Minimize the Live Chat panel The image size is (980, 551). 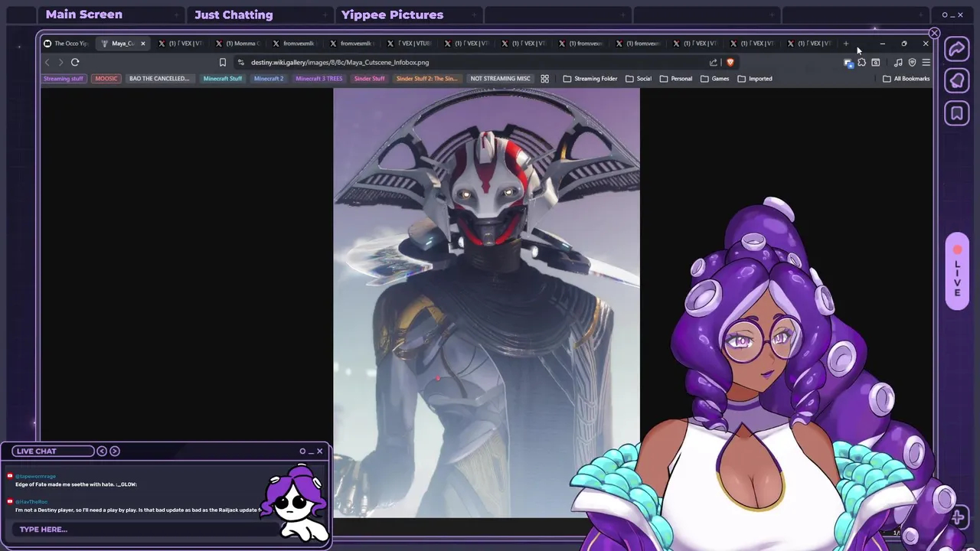(x=311, y=452)
